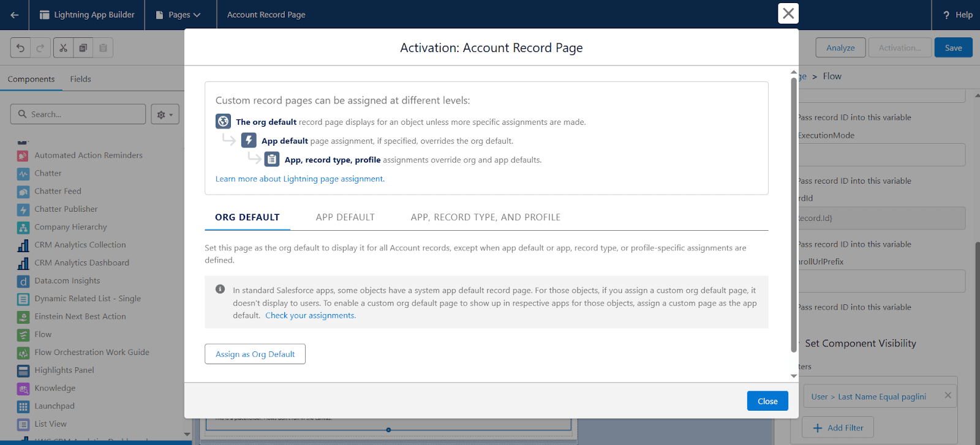Select the User > Last Name filter row

click(880, 397)
